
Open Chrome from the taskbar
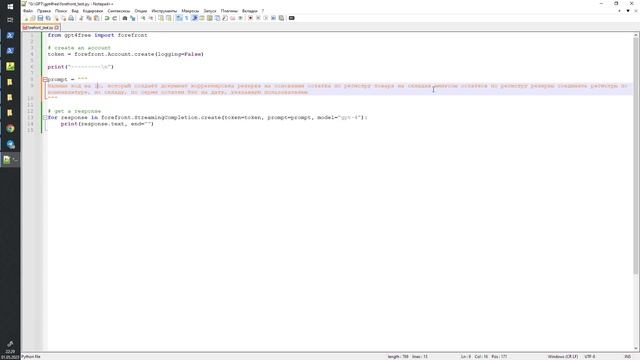tap(10, 129)
